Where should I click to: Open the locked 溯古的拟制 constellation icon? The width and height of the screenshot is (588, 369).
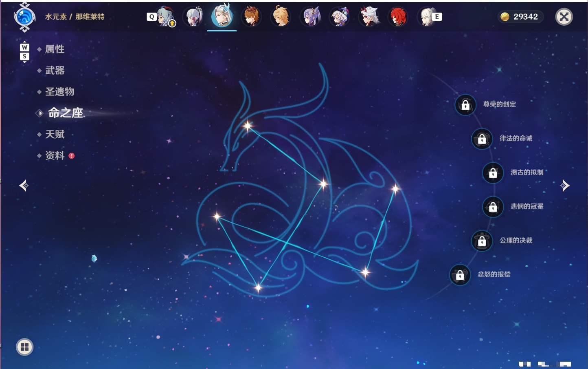pyautogui.click(x=493, y=173)
